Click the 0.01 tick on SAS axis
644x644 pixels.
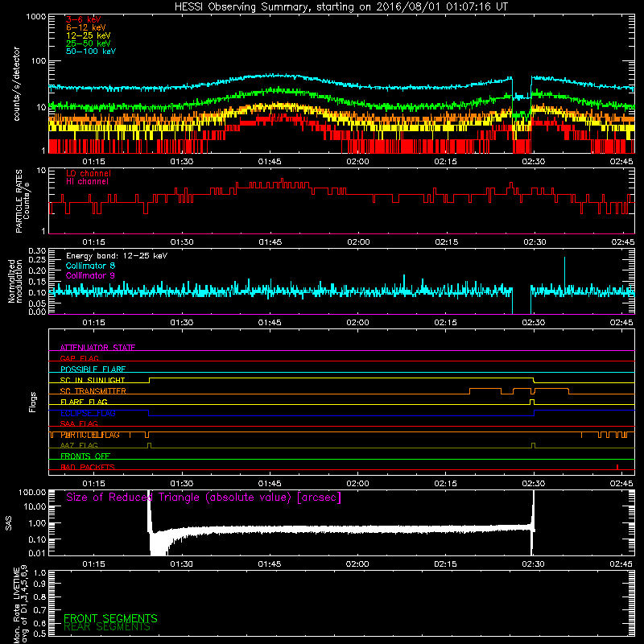pyautogui.click(x=37, y=553)
